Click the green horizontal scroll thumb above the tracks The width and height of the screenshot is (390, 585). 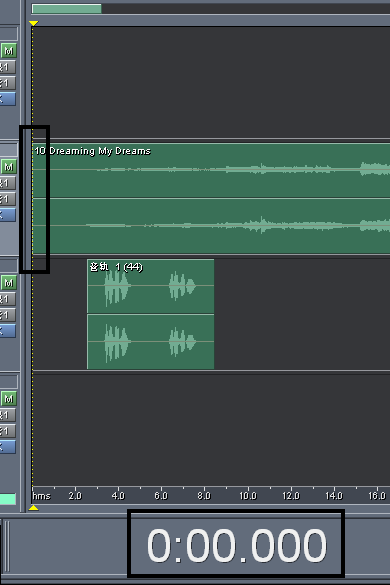point(67,9)
